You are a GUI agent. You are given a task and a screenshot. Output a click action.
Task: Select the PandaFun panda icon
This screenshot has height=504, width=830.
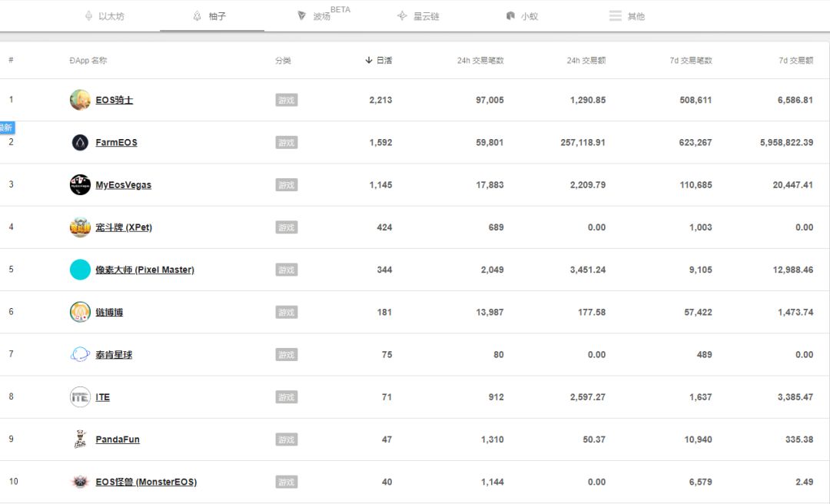[x=80, y=439]
